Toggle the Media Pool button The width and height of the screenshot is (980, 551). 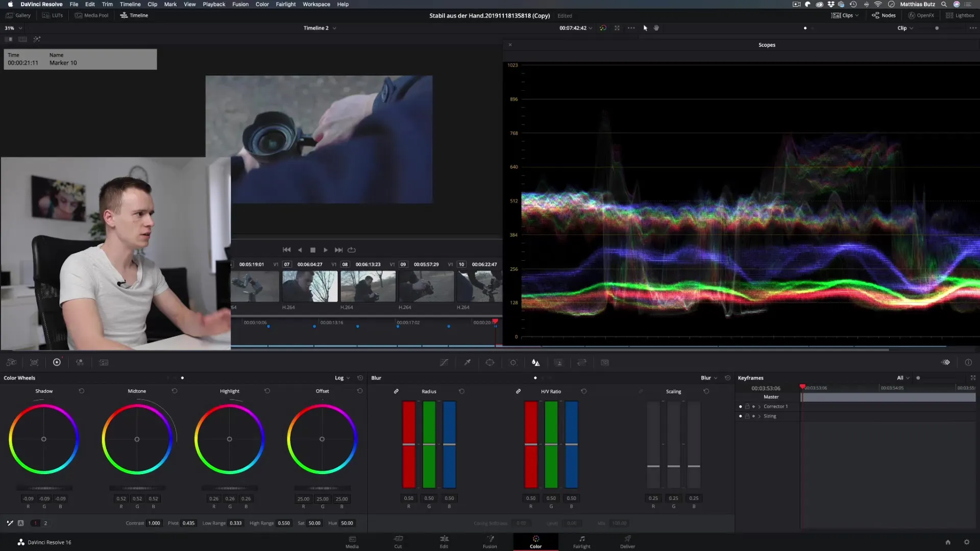point(92,15)
